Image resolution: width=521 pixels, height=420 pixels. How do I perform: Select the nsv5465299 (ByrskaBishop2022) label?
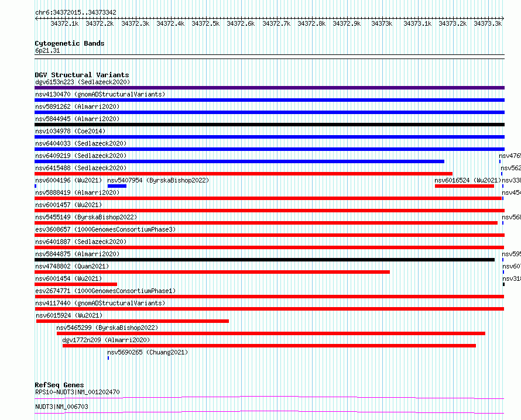pyautogui.click(x=107, y=328)
